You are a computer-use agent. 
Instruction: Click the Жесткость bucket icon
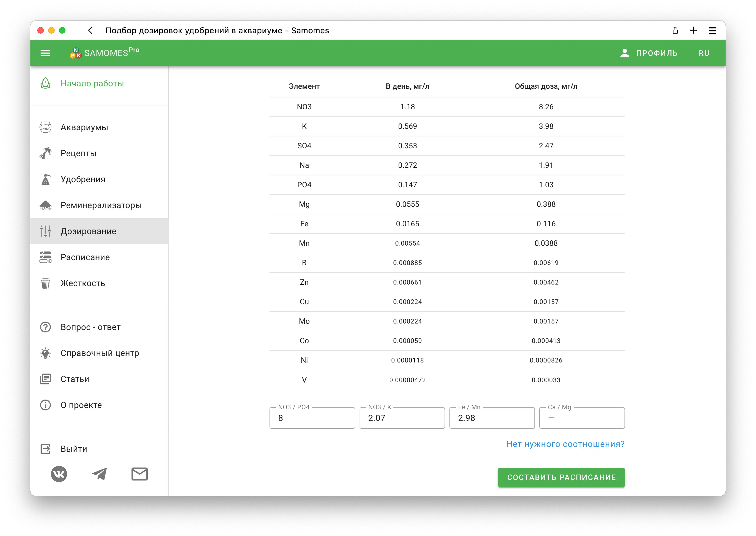[45, 283]
